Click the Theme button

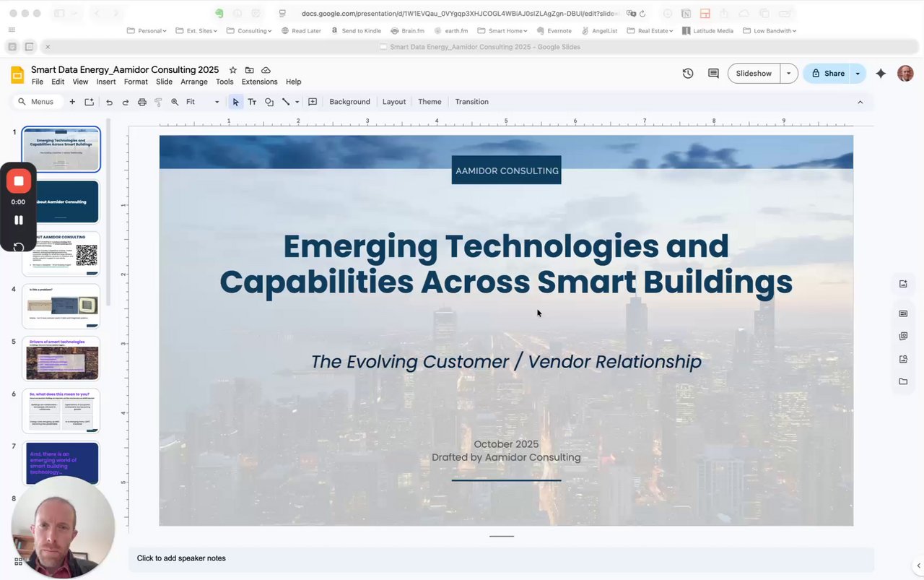[x=430, y=102]
